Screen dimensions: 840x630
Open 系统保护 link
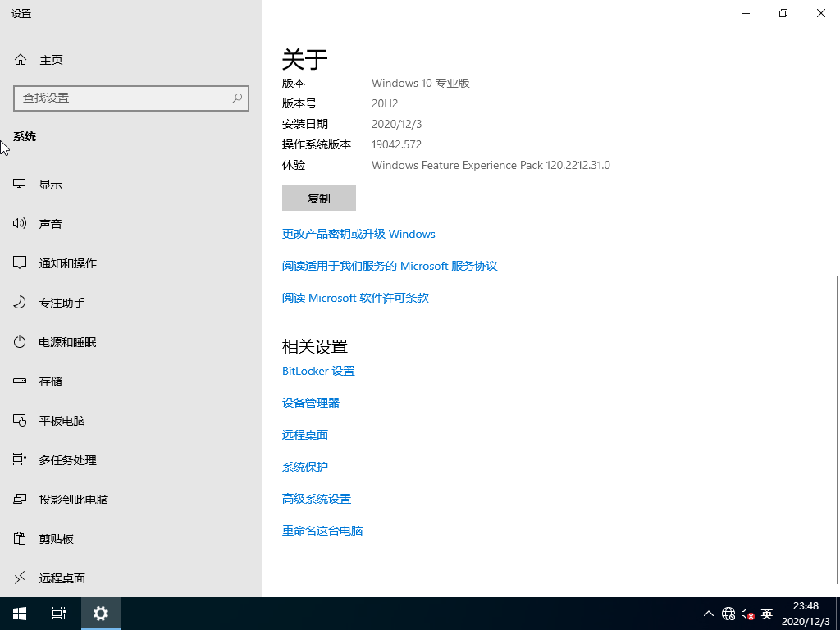[x=305, y=467]
